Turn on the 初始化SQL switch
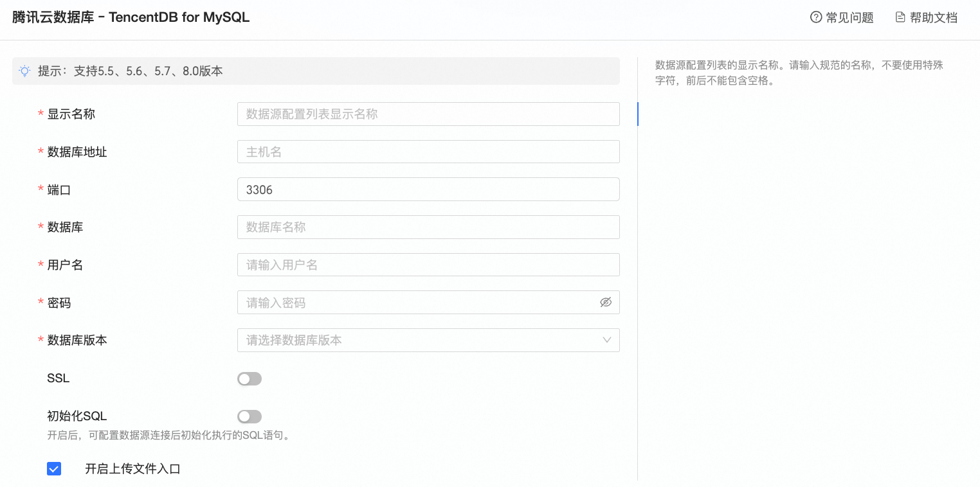The image size is (980, 487). (x=250, y=417)
